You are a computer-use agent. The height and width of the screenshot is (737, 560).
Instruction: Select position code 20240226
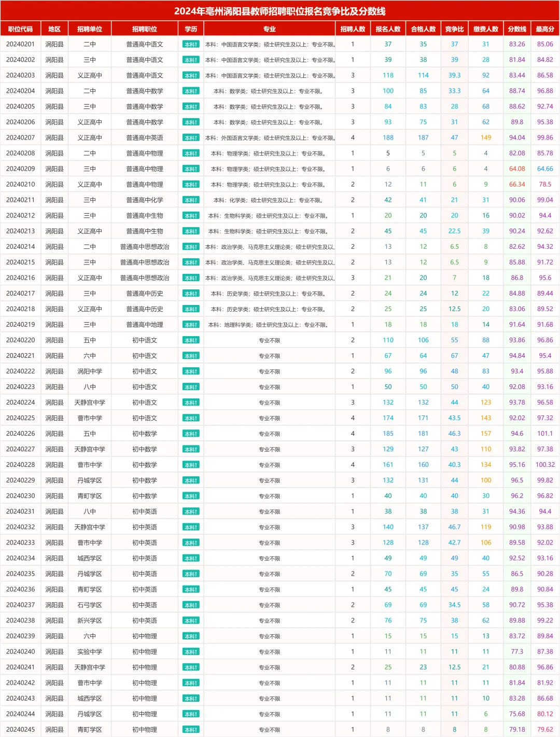(x=21, y=433)
